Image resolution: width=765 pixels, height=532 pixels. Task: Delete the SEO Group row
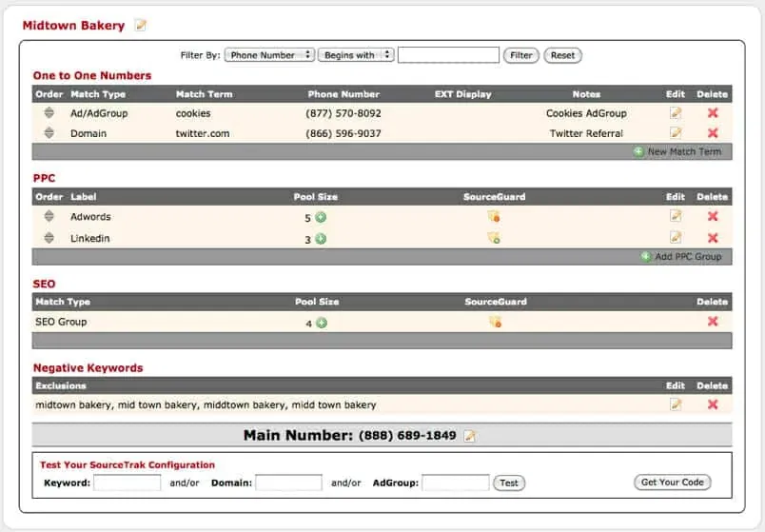(713, 322)
